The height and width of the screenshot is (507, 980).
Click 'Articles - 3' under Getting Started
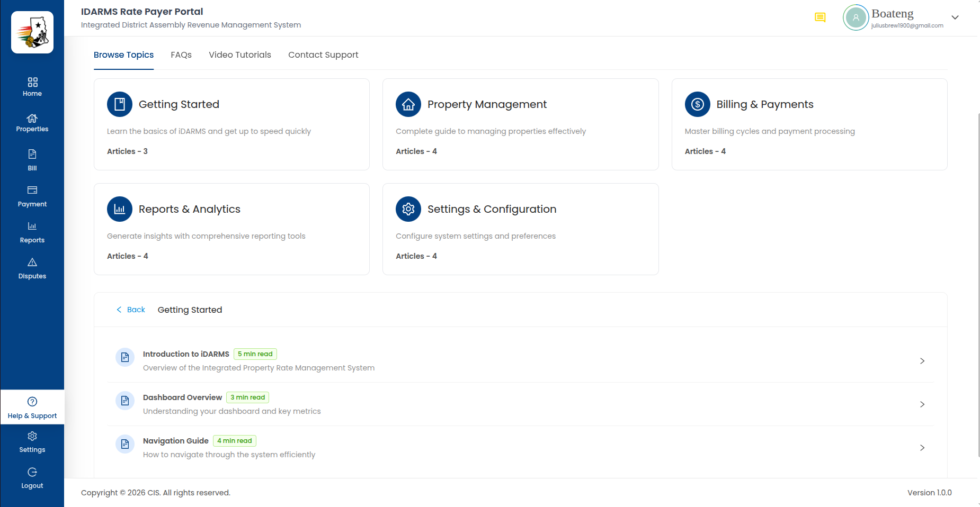click(127, 151)
